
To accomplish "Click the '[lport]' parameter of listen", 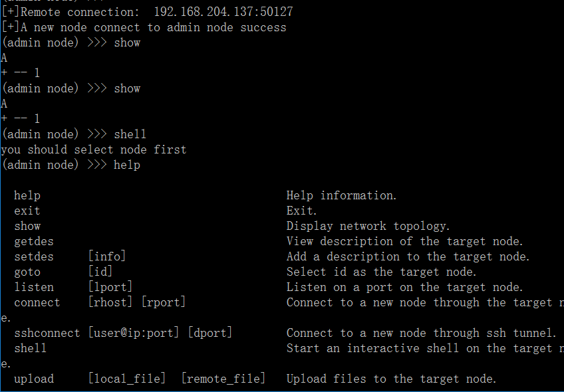I will pyautogui.click(x=110, y=287).
